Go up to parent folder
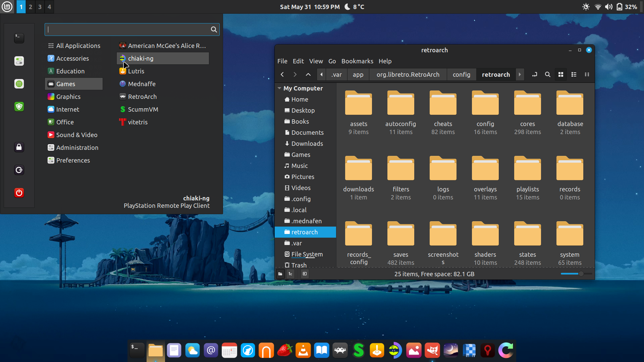 pos(308,74)
